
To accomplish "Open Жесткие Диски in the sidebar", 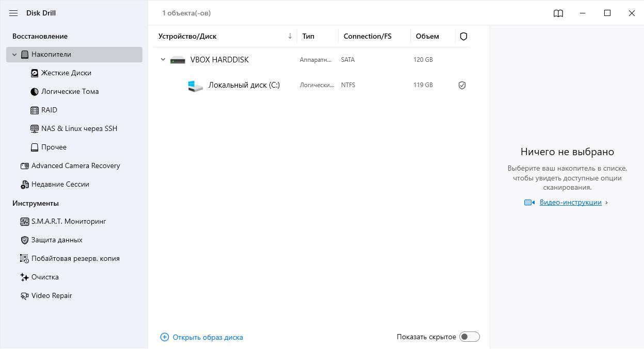I will click(x=66, y=73).
